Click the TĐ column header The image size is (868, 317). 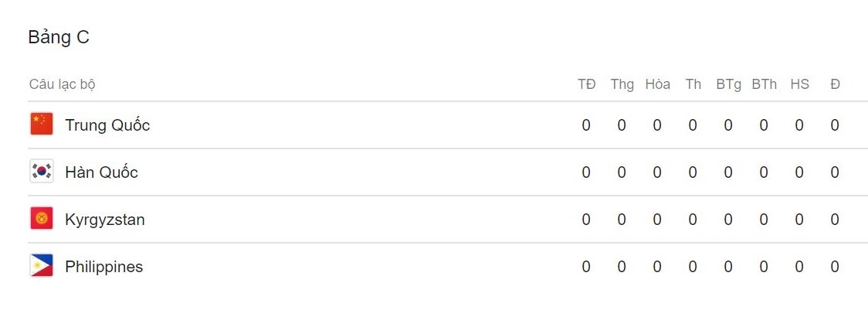pos(586,84)
